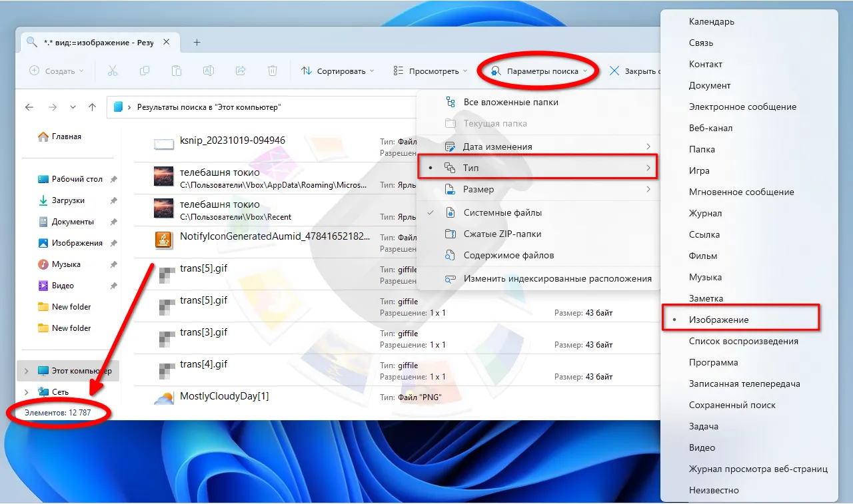Click the Rename icon in toolbar

(x=208, y=71)
